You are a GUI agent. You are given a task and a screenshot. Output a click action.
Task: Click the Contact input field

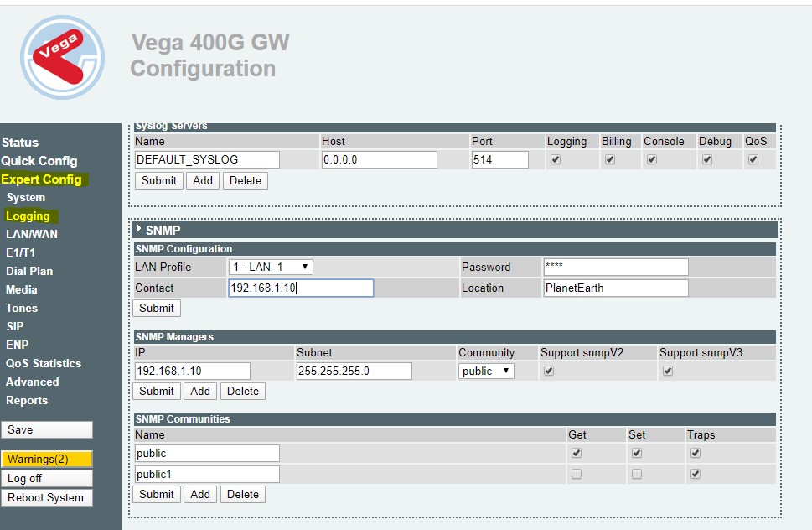click(x=301, y=288)
